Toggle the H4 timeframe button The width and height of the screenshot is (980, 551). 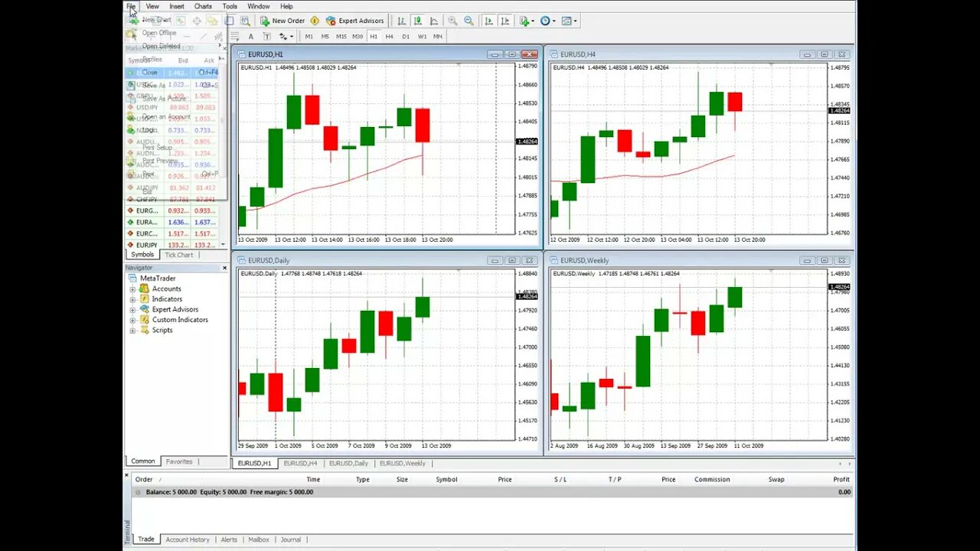point(389,36)
